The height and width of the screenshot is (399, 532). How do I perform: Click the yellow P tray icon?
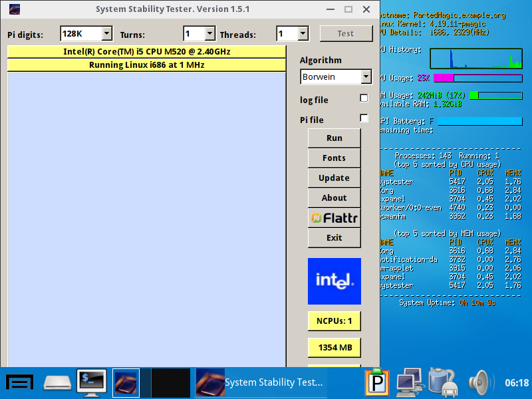376,382
